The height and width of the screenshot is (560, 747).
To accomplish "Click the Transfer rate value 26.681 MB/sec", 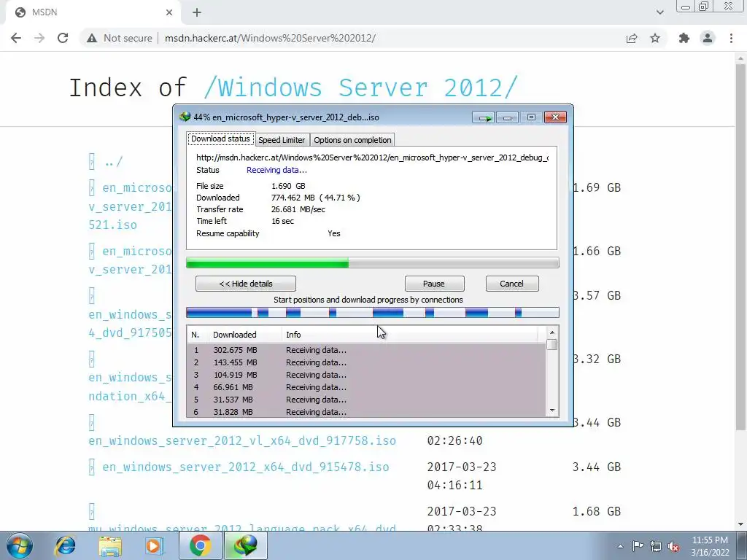I will pos(298,209).
